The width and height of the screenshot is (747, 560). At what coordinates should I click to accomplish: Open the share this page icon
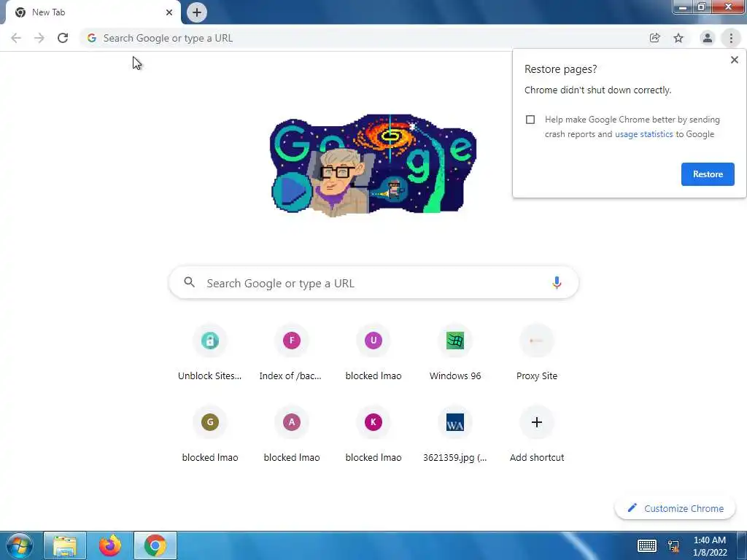click(x=654, y=38)
